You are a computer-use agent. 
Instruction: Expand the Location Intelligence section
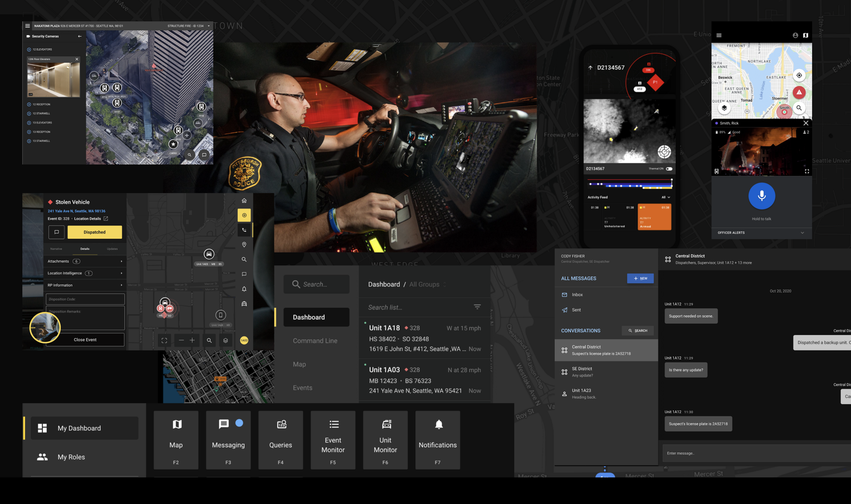tap(85, 273)
